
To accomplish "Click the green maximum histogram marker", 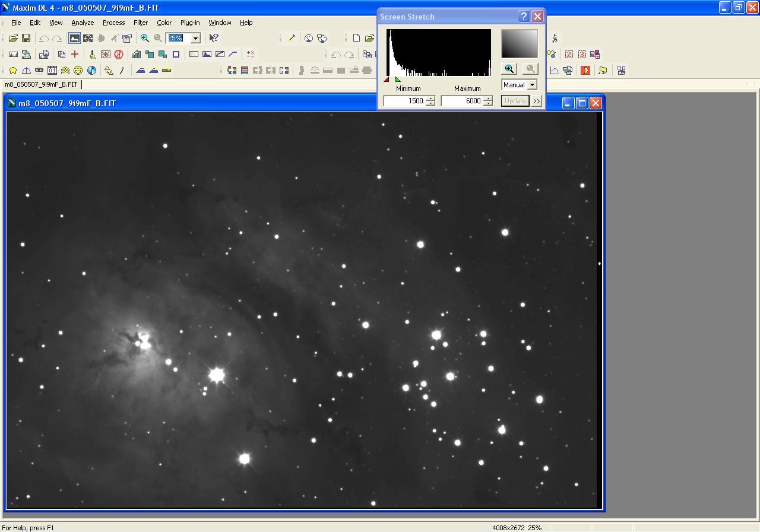I will pyautogui.click(x=398, y=80).
